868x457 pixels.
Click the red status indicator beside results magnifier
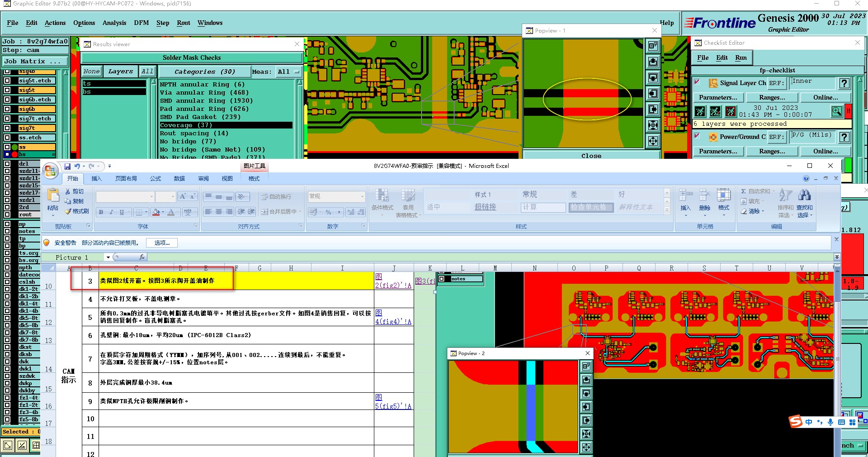tap(849, 111)
